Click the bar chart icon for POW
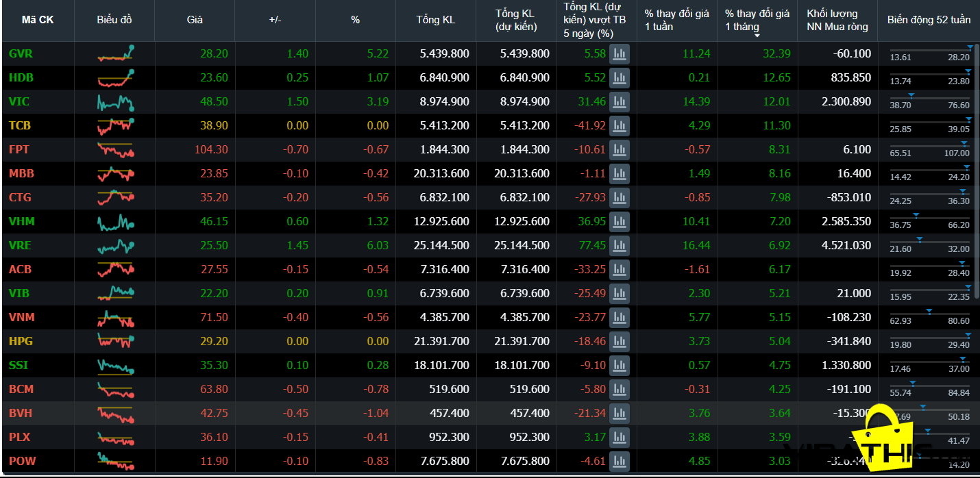Viewport: 980px width, 478px height. pyautogui.click(x=620, y=461)
